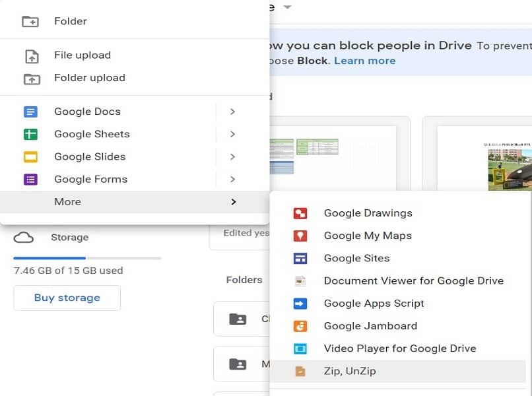The width and height of the screenshot is (532, 396).
Task: Select File upload in the menu
Action: 82,55
